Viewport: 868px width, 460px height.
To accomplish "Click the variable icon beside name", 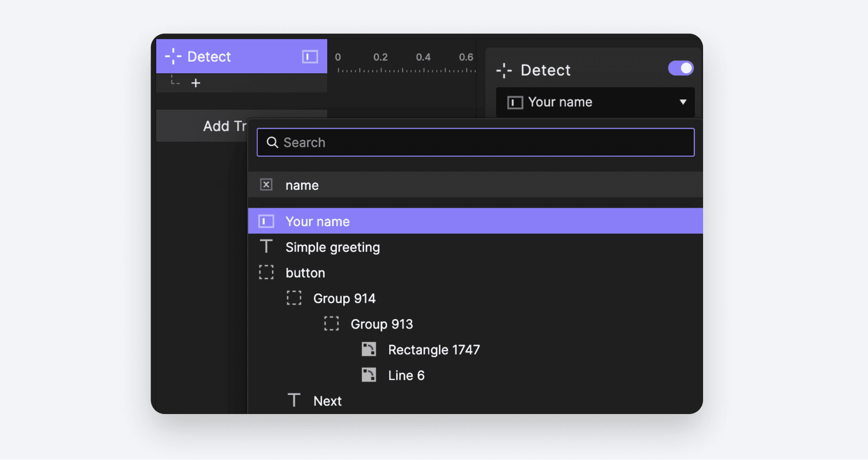I will [266, 185].
